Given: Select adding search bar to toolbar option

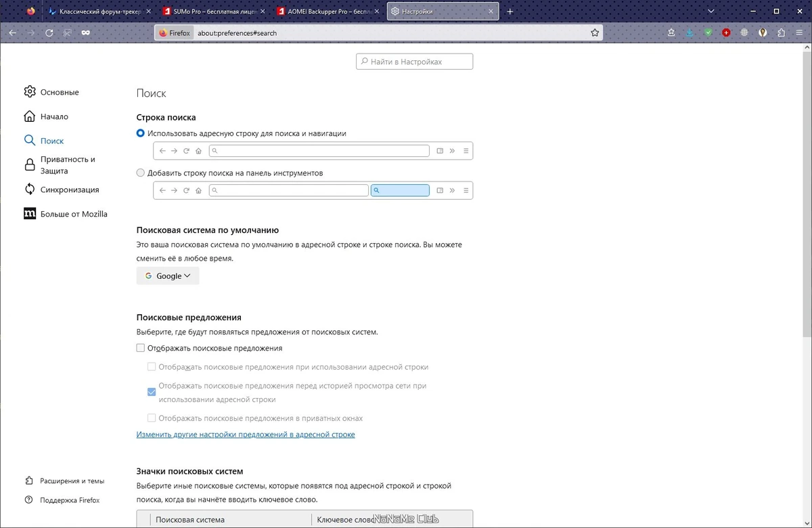Looking at the screenshot, I should tap(141, 173).
